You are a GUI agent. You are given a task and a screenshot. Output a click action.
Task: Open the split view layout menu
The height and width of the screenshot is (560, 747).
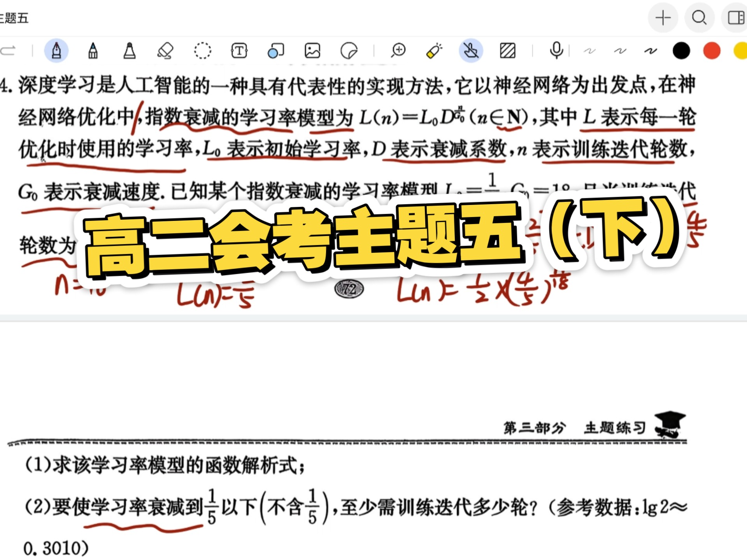pos(736,17)
